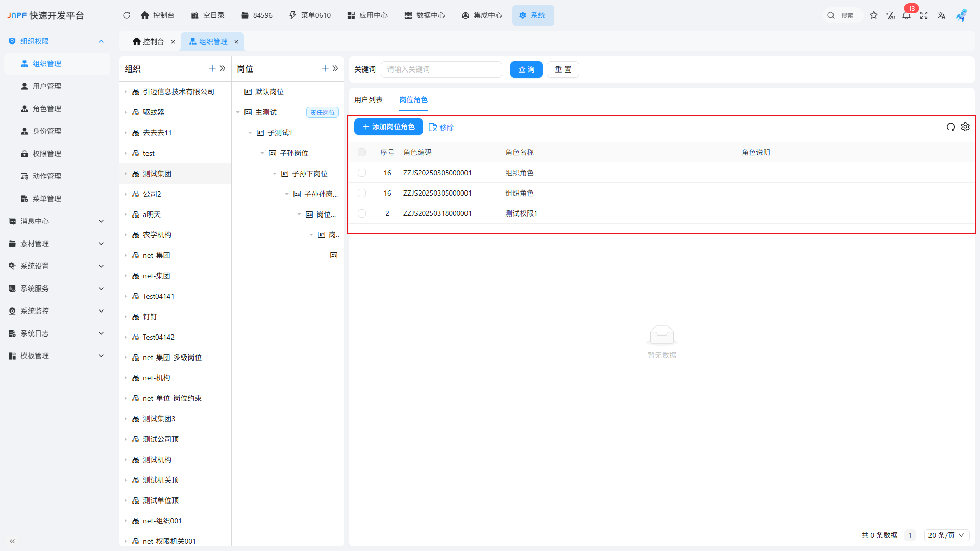This screenshot has width=980, height=551.
Task: Expand the 测试集团 tree node arrow
Action: tap(125, 174)
